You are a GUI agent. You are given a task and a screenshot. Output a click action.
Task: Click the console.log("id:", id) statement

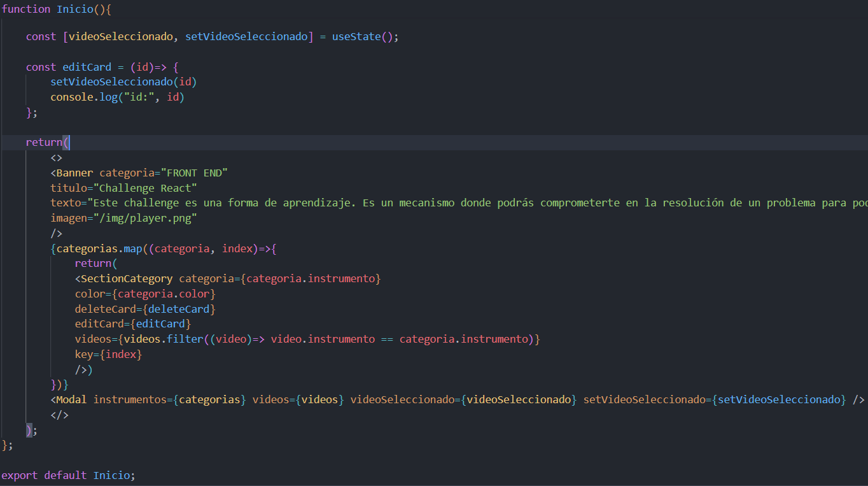click(x=117, y=97)
